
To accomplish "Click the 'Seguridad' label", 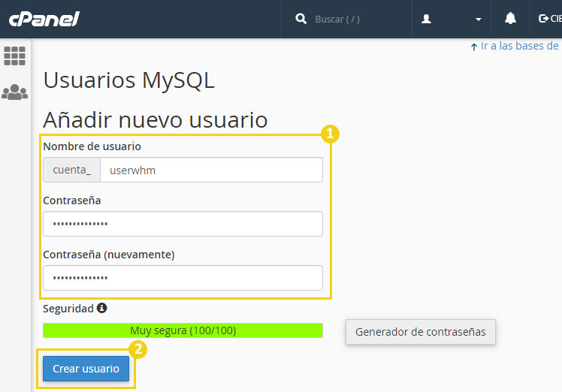I will click(68, 309).
